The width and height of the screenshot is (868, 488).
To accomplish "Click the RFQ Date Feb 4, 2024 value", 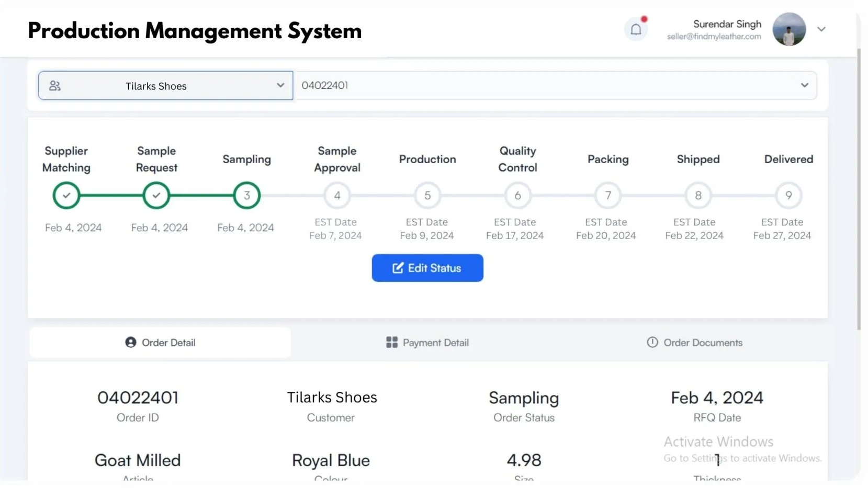I will click(x=717, y=398).
